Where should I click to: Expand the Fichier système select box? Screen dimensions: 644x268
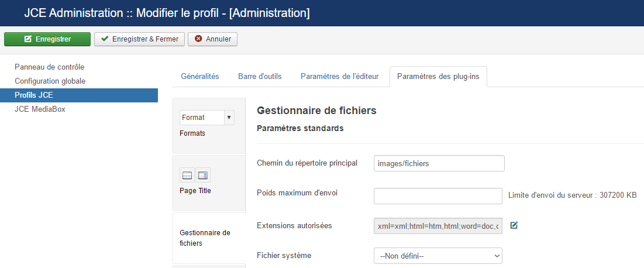(438, 256)
